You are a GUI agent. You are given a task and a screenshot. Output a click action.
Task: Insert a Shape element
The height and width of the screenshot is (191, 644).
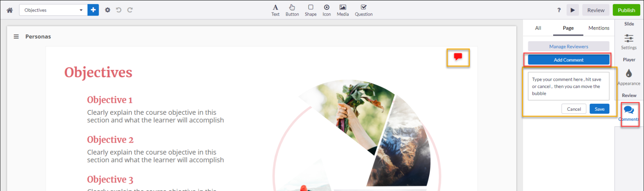(310, 10)
